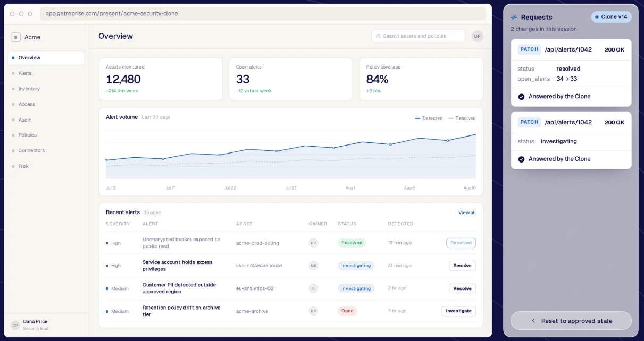Toggle the Detected series in chart legend
This screenshot has width=644, height=341.
(429, 118)
